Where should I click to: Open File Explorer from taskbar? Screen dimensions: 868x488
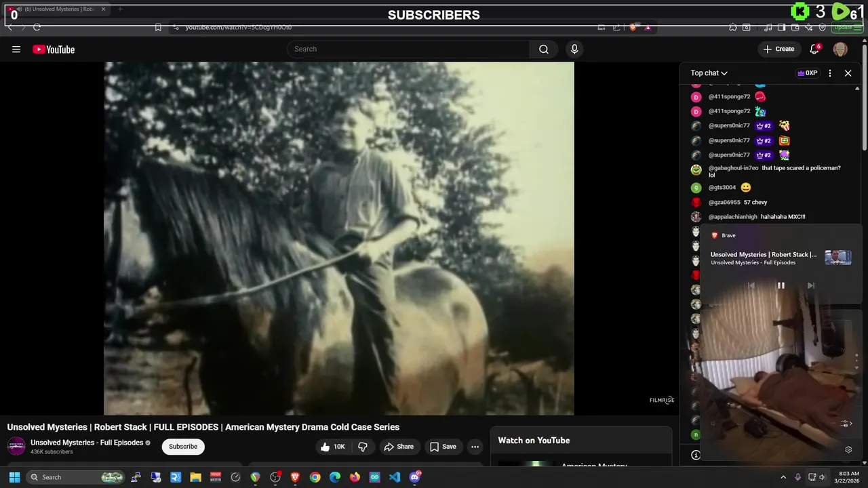(x=195, y=477)
